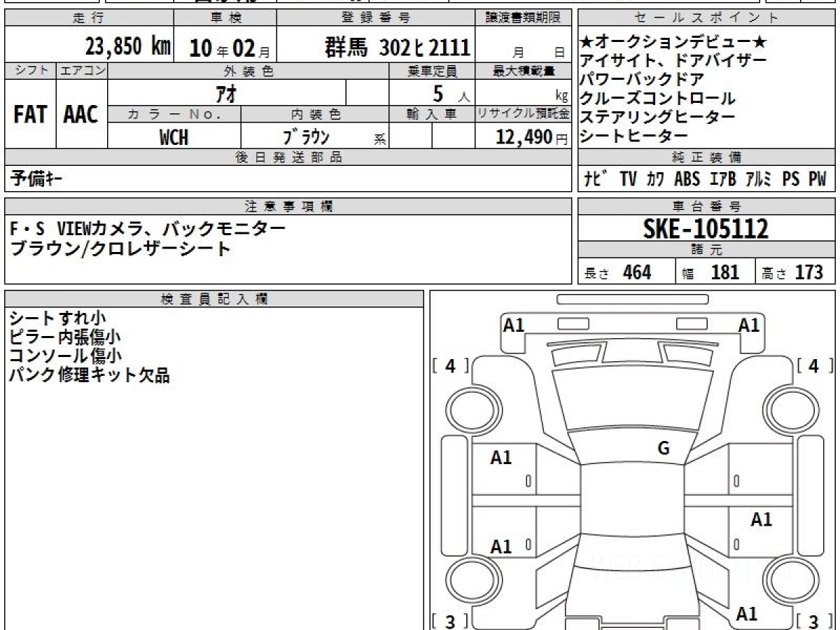Click the パンク修理キット欠品 inspector note
This screenshot has height=630, width=840.
pos(90,376)
